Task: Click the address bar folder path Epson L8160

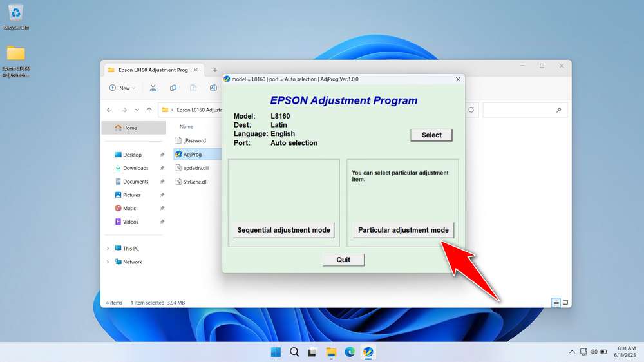Action: (x=199, y=110)
